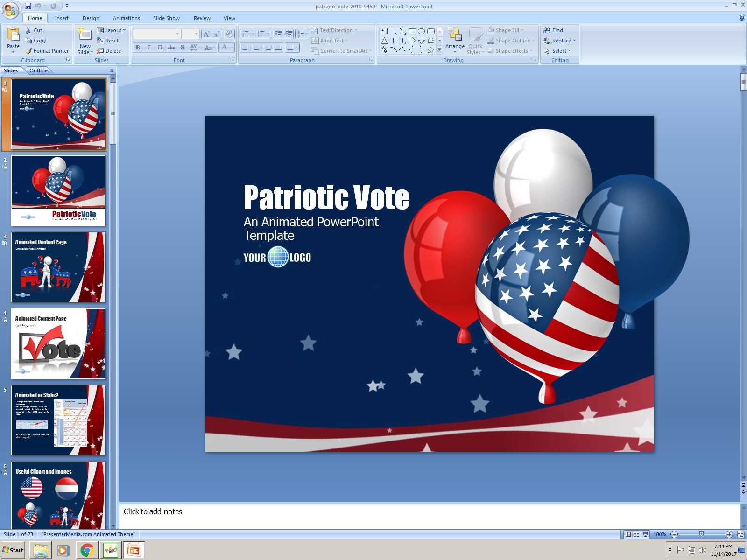The width and height of the screenshot is (747, 560).
Task: Open the Select dropdown in Editing group
Action: 570,51
